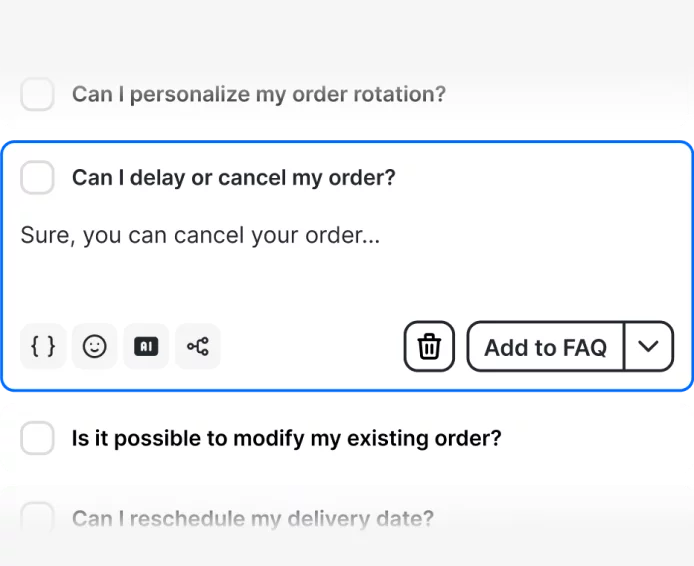This screenshot has width=694, height=566.
Task: Toggle the 'Can I reschedule my delivery date?' checkbox
Action: [38, 518]
